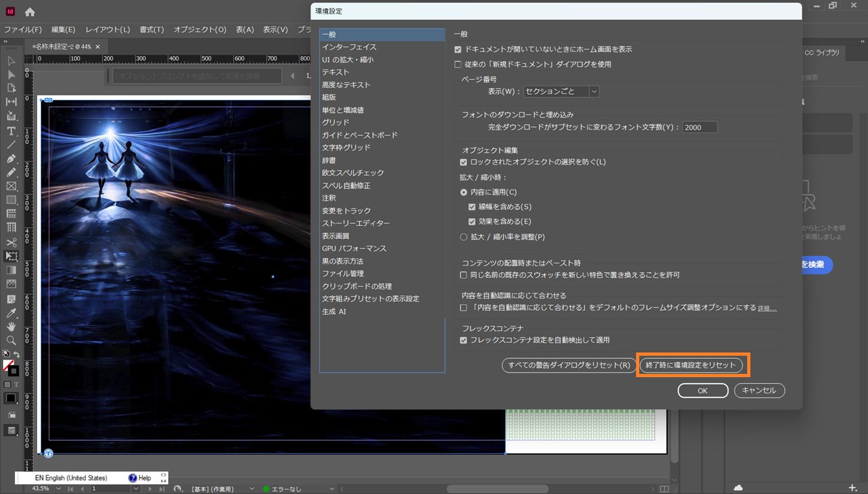The height and width of the screenshot is (494, 868).
Task: Select the Note tool
Action: (x=11, y=299)
